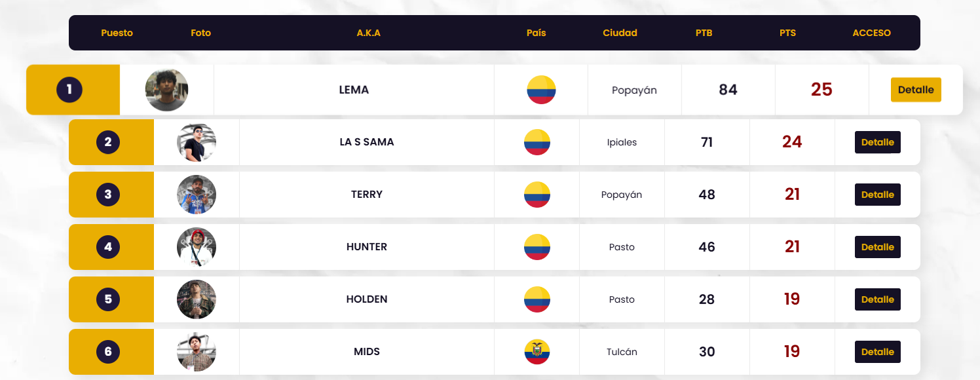Open Detalle for LA S SAMA

tap(878, 142)
